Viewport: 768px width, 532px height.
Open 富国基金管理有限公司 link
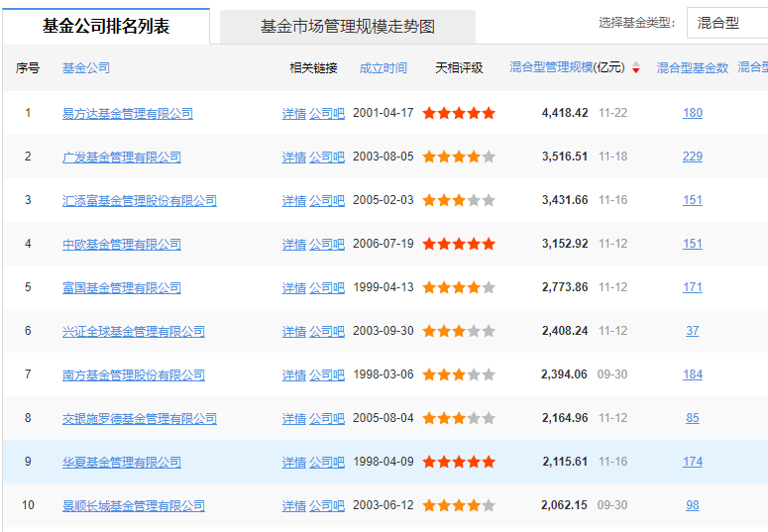click(122, 287)
